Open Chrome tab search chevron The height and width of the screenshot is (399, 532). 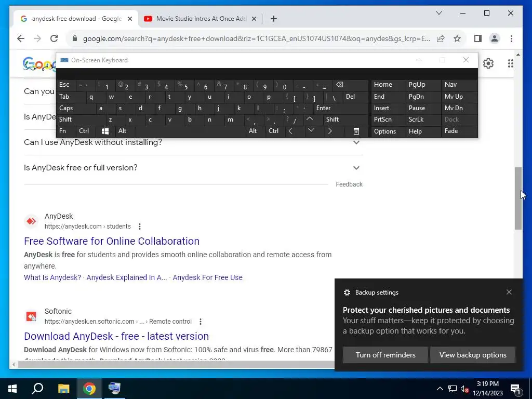pyautogui.click(x=438, y=13)
